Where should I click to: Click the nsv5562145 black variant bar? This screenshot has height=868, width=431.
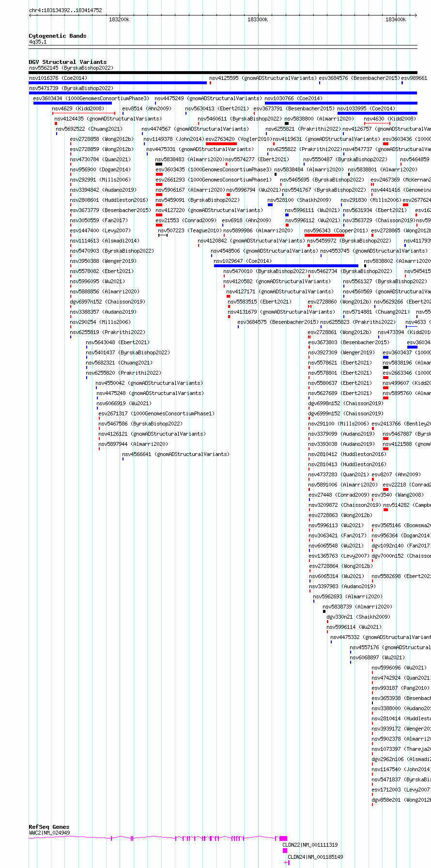223,73
